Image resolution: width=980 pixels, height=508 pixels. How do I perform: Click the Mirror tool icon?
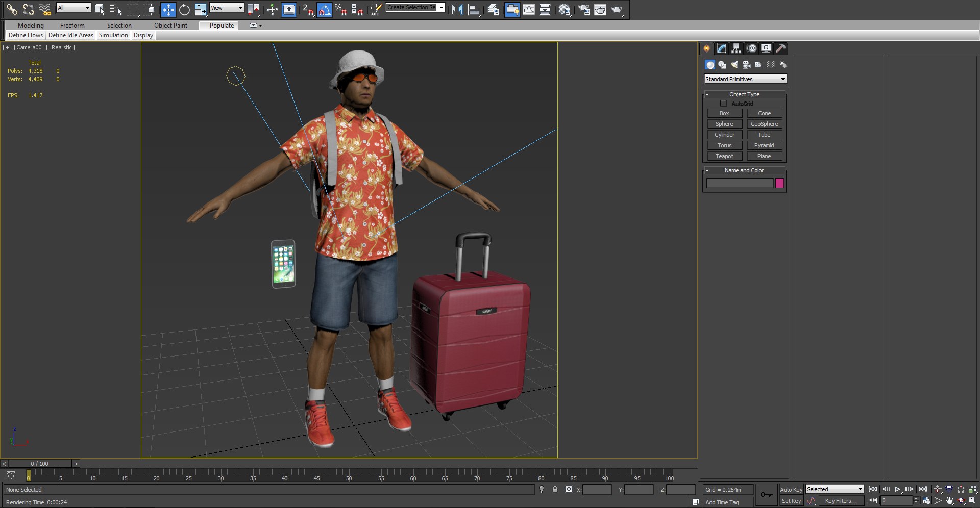click(457, 9)
